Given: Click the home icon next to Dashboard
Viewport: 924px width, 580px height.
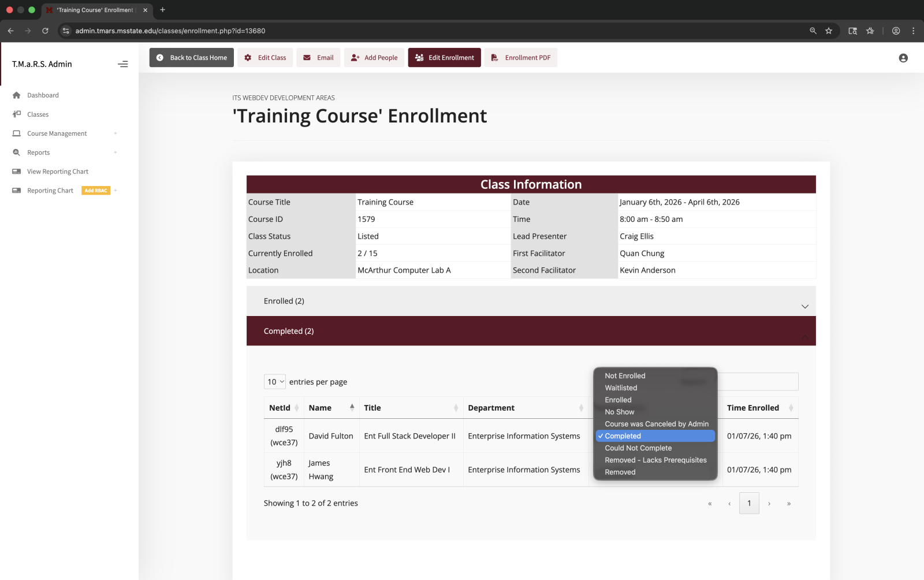Looking at the screenshot, I should click(x=16, y=95).
